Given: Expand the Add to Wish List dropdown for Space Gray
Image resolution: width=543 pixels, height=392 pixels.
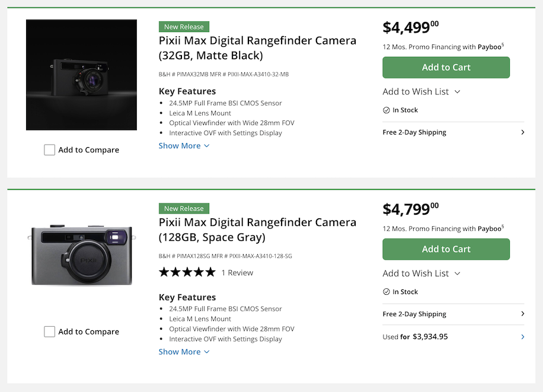Looking at the screenshot, I should [x=421, y=273].
